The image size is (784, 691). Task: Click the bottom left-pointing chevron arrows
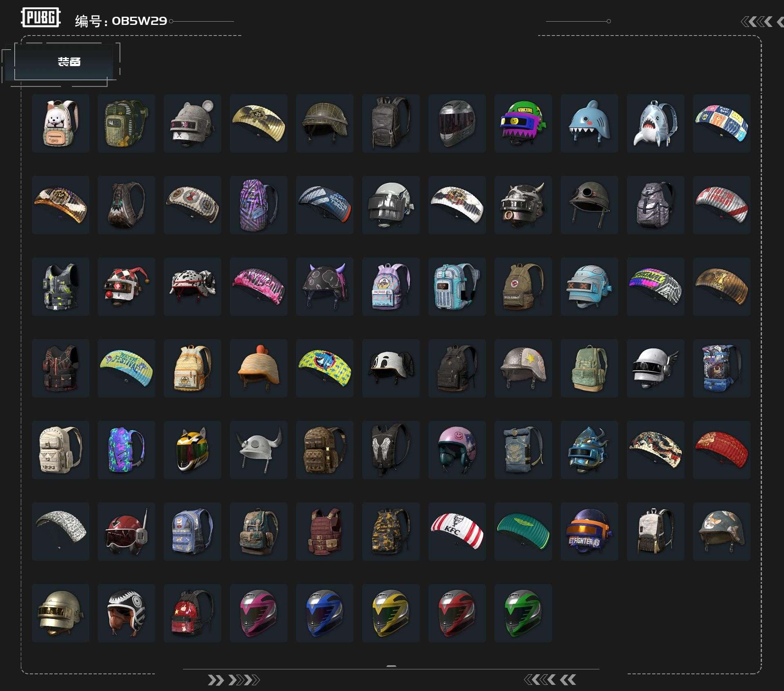(x=550, y=680)
